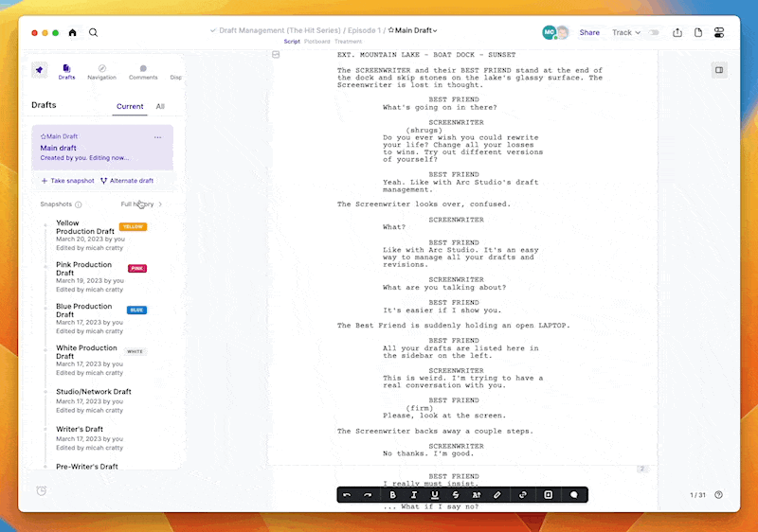Screen dimensions: 758x532
Task: Open the Track dropdown
Action: tap(626, 32)
